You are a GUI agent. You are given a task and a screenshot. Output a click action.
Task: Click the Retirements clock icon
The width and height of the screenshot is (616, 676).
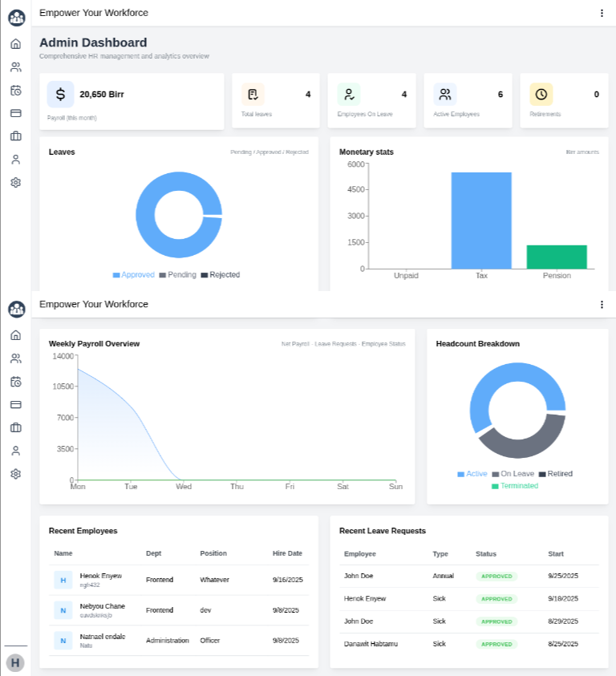coord(541,95)
